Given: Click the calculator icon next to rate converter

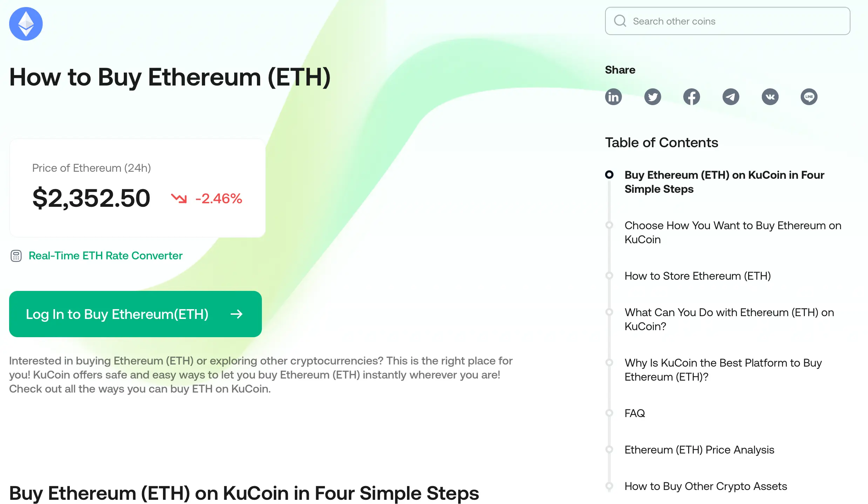Looking at the screenshot, I should coord(16,256).
